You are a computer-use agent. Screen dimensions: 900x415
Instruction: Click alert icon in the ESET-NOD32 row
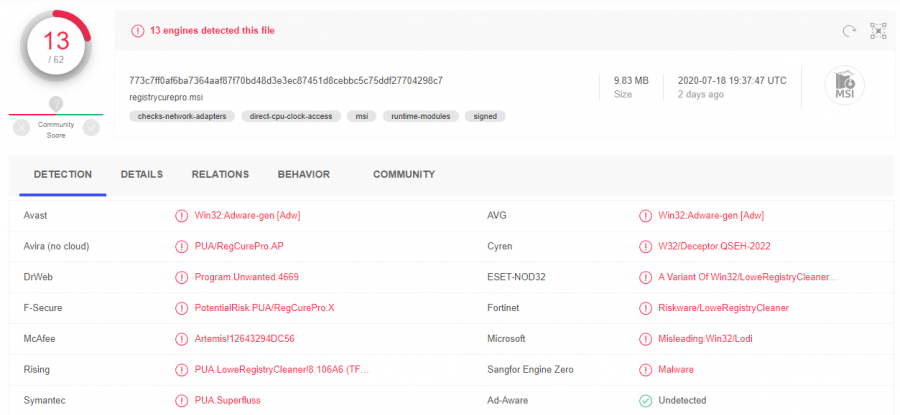645,277
